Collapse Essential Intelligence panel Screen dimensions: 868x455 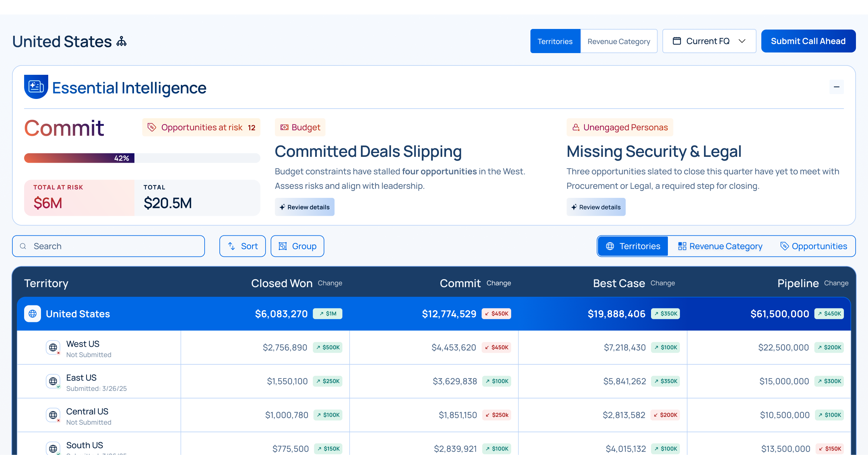836,87
